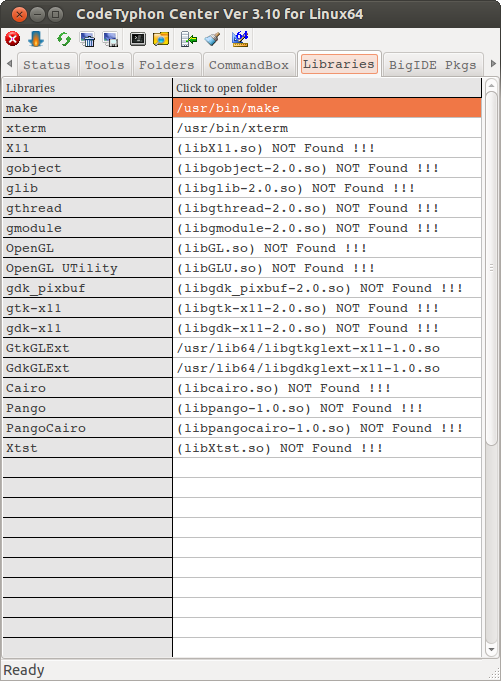Viewport: 501px width, 681px height.
Task: Click the server with green arrow icon
Action: (x=189, y=39)
